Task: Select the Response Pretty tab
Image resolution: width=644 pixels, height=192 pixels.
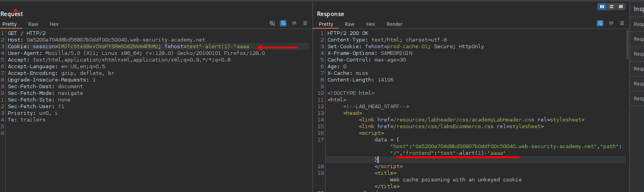Action: (x=326, y=24)
